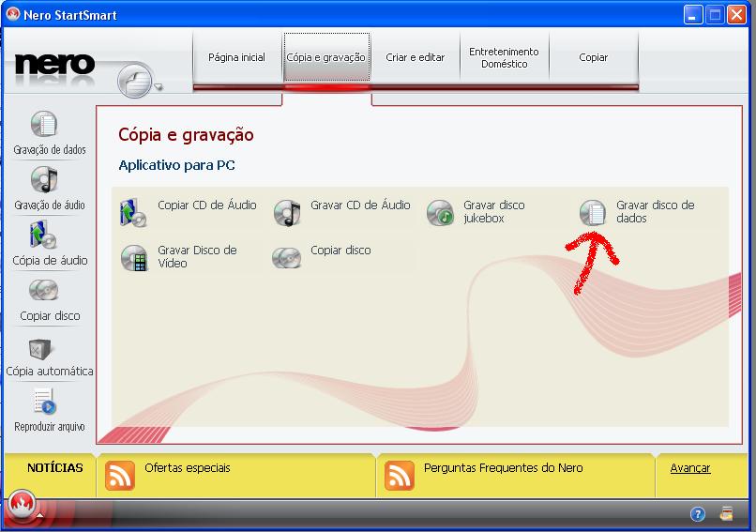The height and width of the screenshot is (532, 756).
Task: Select the Cópia e gravação tab
Action: pyautogui.click(x=326, y=57)
